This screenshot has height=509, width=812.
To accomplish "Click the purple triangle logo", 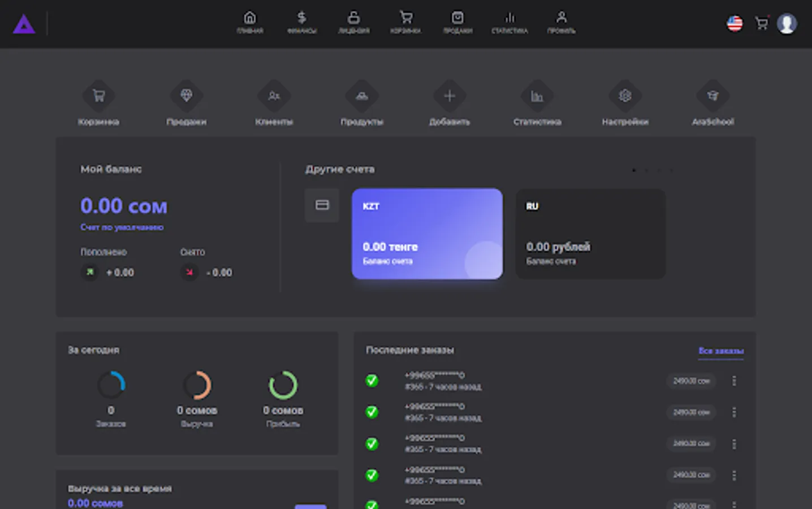I will [24, 24].
